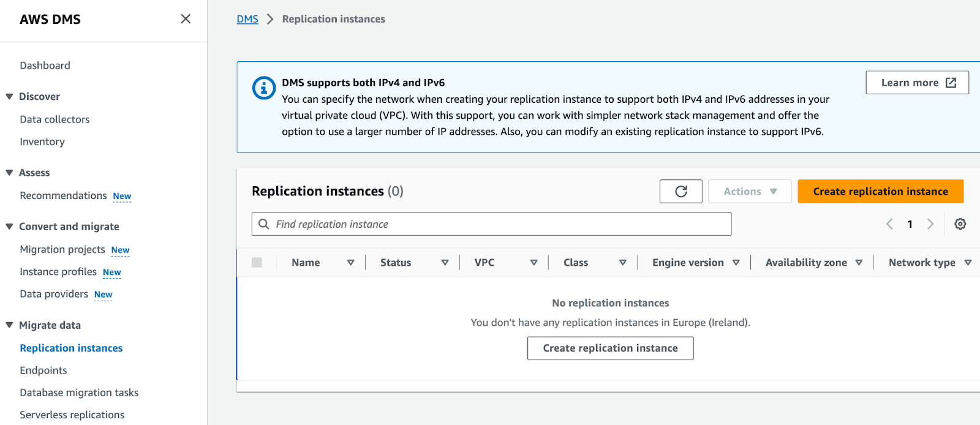Image resolution: width=980 pixels, height=425 pixels.
Task: Click Create replication instance in empty table
Action: pyautogui.click(x=610, y=348)
